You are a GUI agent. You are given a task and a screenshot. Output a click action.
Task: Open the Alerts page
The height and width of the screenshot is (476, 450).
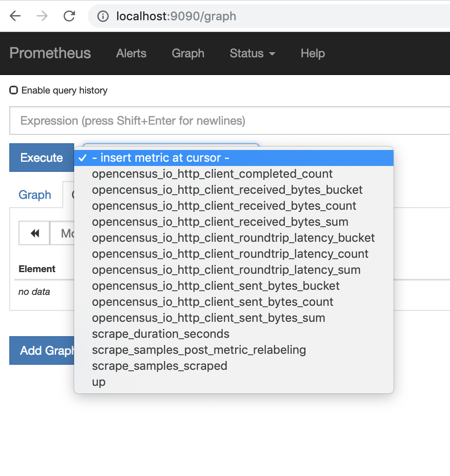pyautogui.click(x=131, y=53)
